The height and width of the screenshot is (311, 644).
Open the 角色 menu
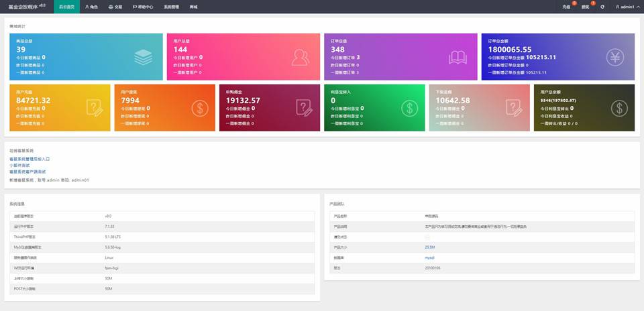click(x=92, y=7)
